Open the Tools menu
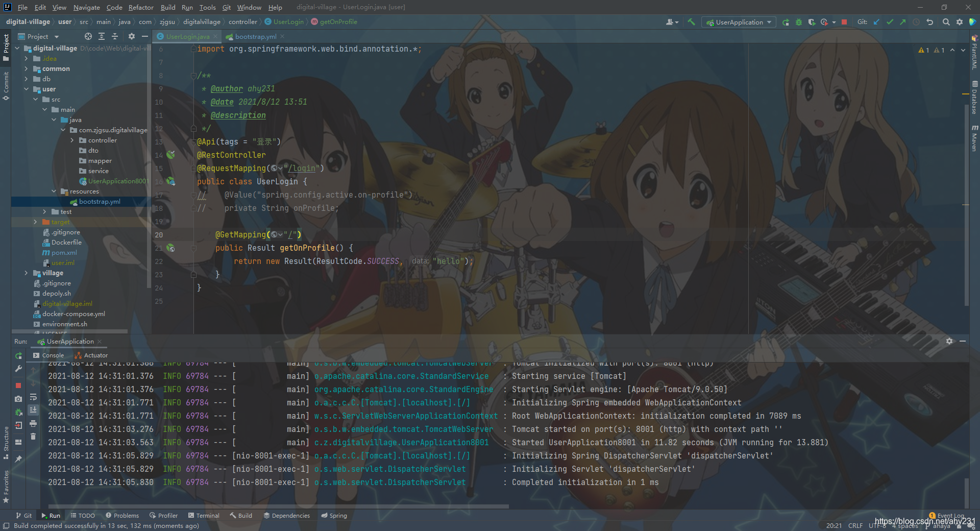The image size is (980, 531). coord(207,7)
